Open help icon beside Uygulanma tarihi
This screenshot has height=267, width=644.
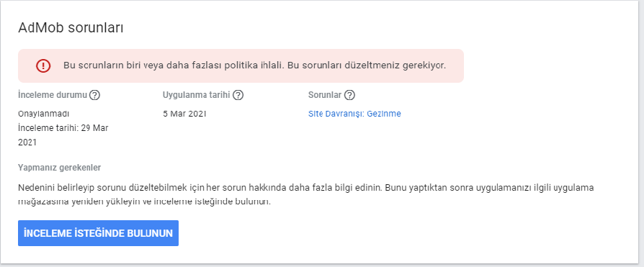click(x=238, y=95)
